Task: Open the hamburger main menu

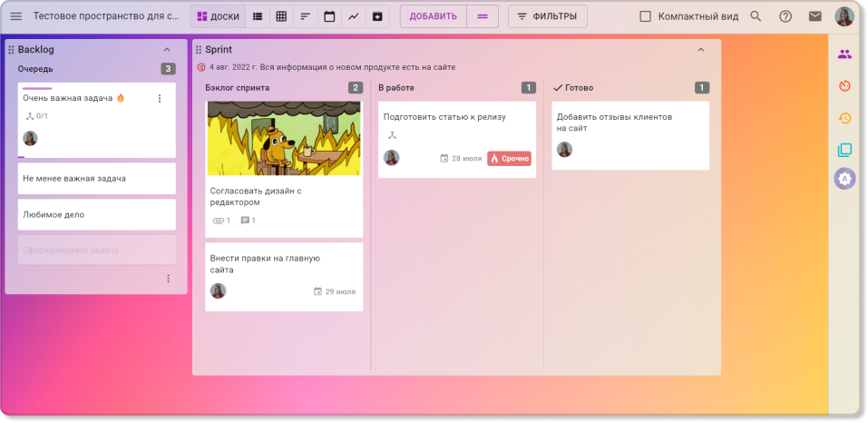Action: click(x=16, y=16)
